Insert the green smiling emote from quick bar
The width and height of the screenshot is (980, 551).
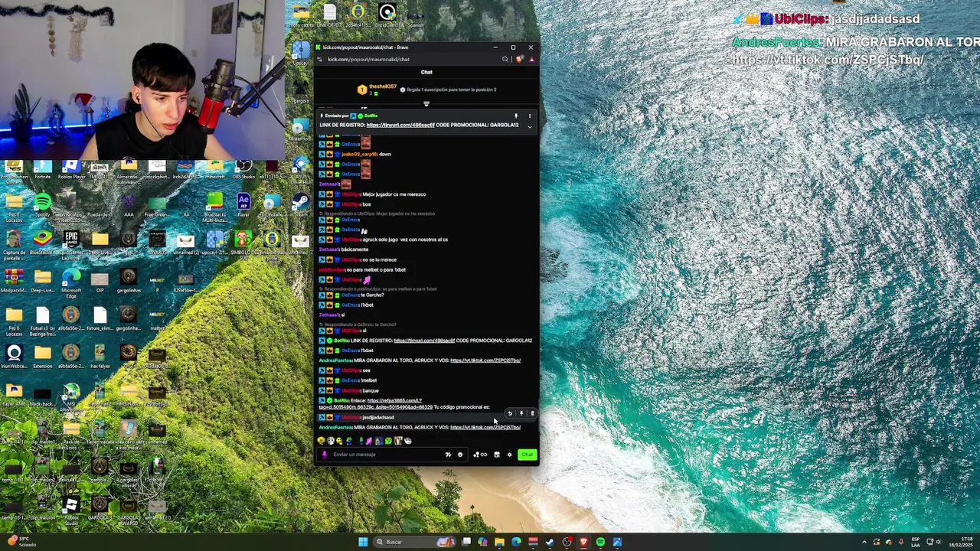[x=388, y=441]
